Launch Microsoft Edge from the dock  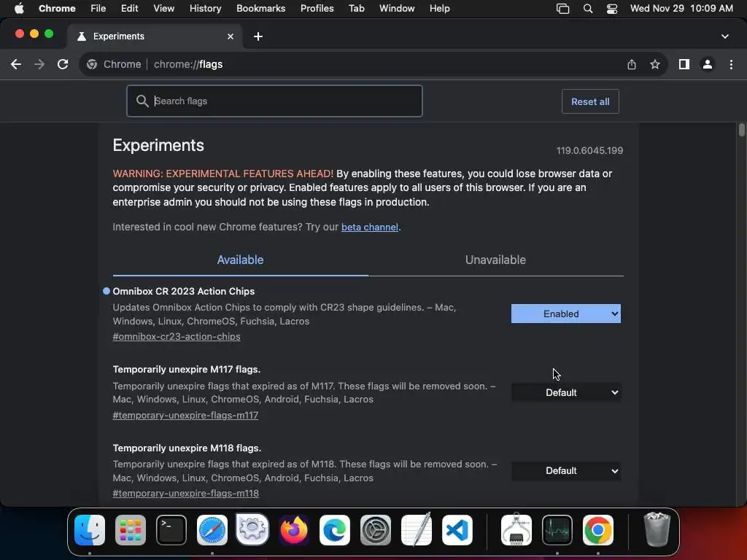click(x=334, y=530)
